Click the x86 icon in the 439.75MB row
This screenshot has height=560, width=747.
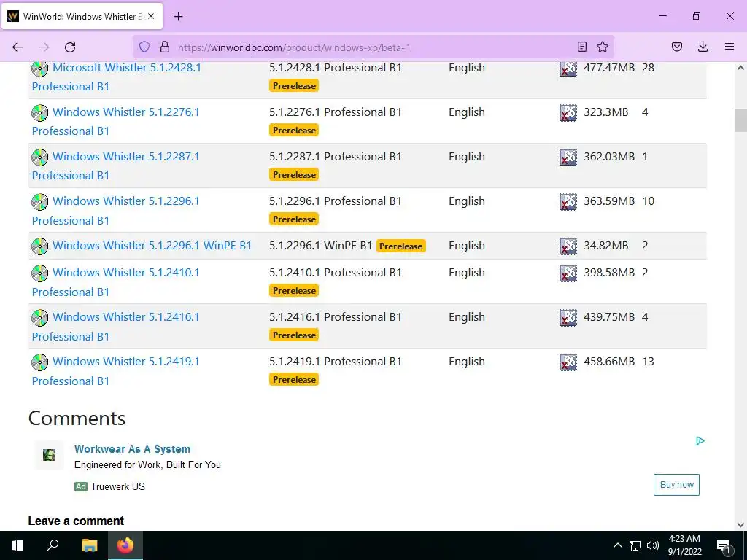tap(568, 318)
